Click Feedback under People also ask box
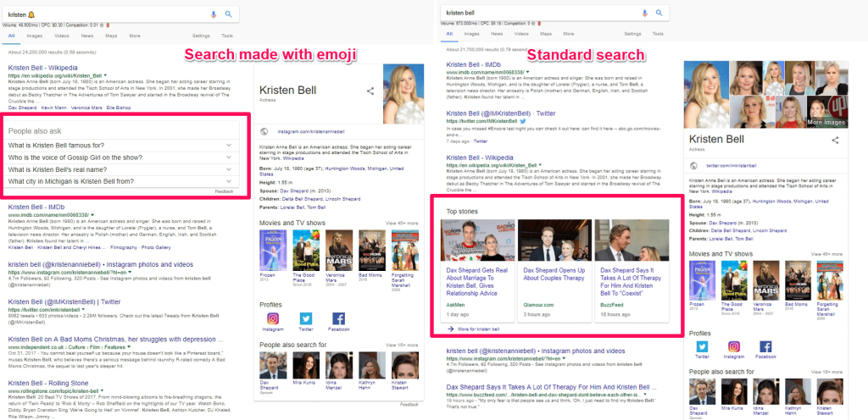868x420 pixels. point(224,191)
